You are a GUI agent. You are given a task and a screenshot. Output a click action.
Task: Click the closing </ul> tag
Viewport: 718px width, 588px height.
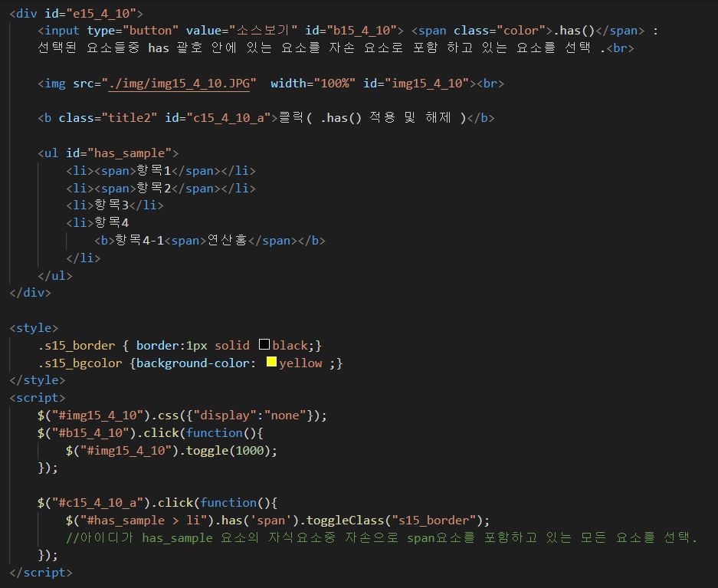(x=55, y=276)
